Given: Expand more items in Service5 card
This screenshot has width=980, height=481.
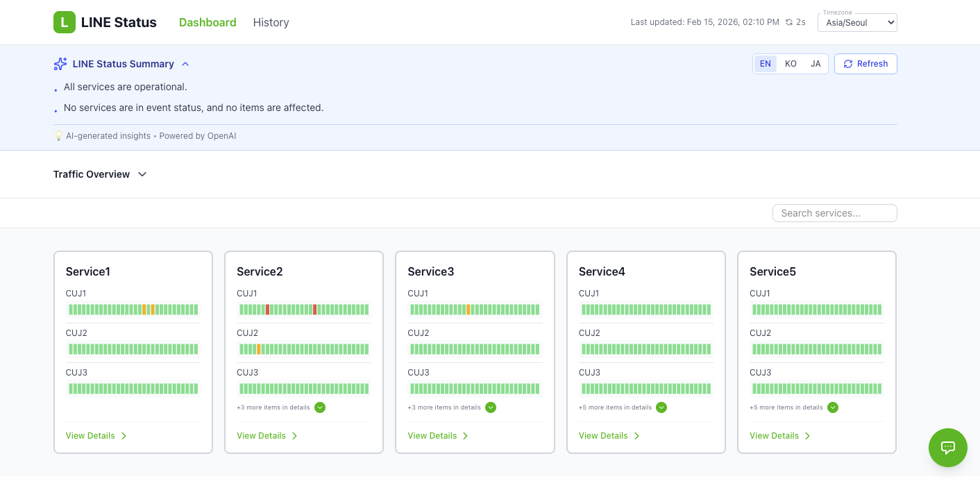Looking at the screenshot, I should click(x=833, y=407).
